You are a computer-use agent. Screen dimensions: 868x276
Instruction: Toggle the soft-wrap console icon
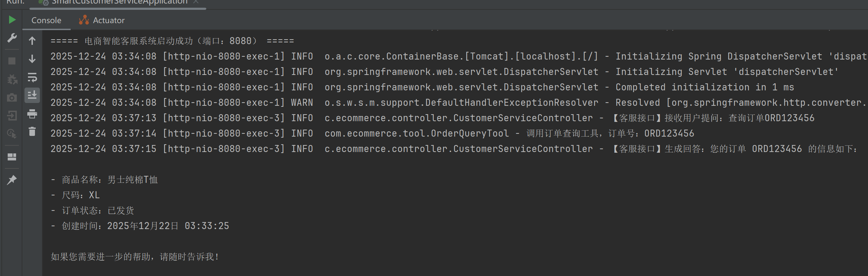[32, 77]
